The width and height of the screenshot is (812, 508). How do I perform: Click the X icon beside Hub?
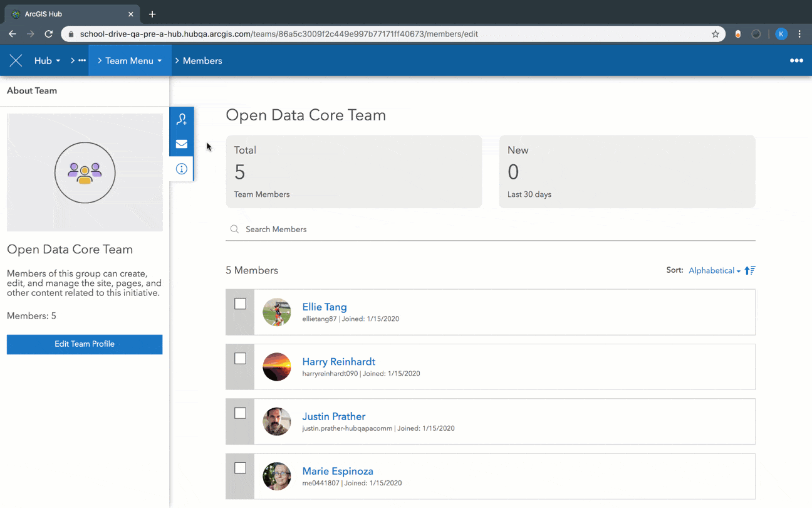click(x=16, y=60)
